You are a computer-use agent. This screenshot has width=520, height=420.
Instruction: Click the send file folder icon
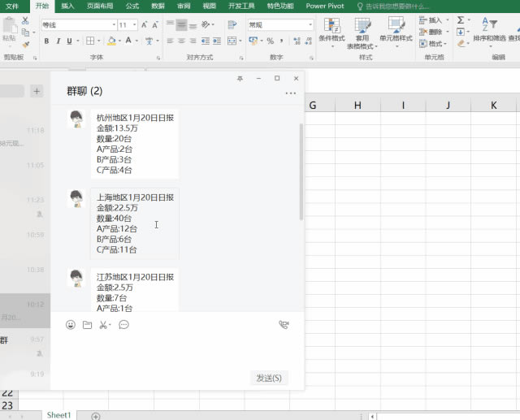click(x=88, y=325)
